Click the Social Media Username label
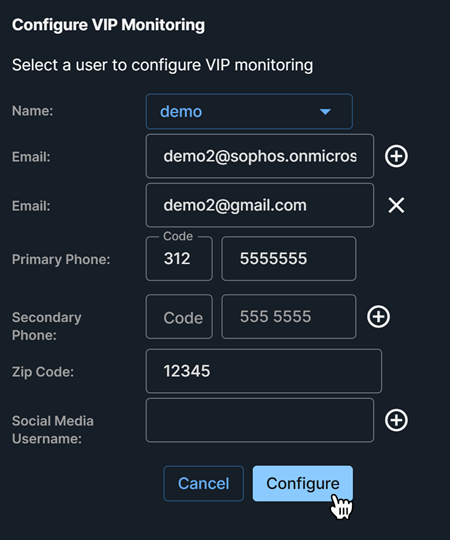 [x=53, y=430]
